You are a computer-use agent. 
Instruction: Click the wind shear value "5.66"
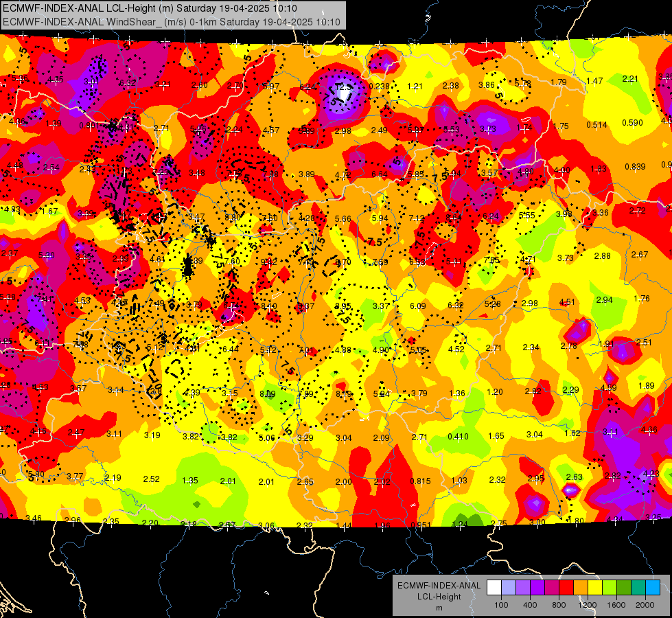tap(343, 219)
